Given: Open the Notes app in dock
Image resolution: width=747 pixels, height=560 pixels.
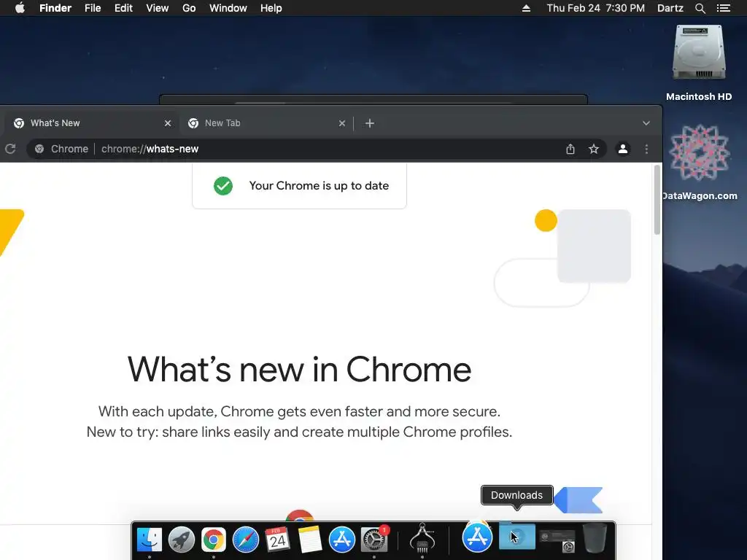Looking at the screenshot, I should coord(310,540).
